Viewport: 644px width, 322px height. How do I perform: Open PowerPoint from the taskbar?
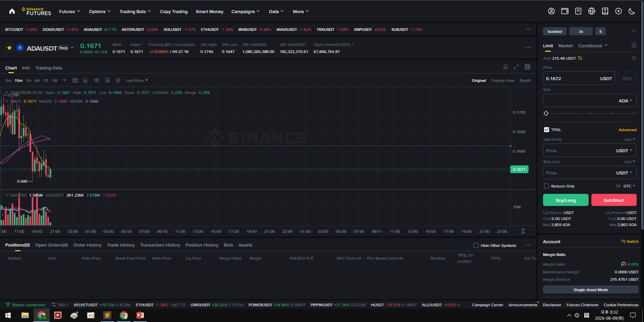[x=140, y=315]
